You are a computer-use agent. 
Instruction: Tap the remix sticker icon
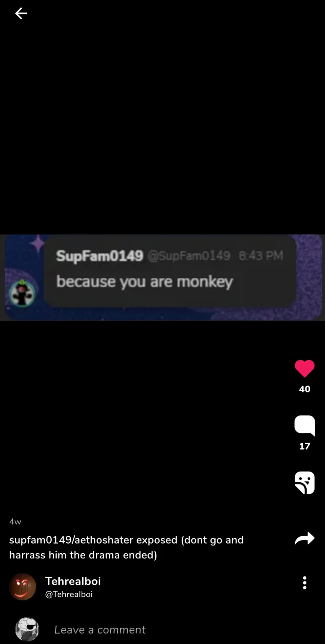pos(304,483)
